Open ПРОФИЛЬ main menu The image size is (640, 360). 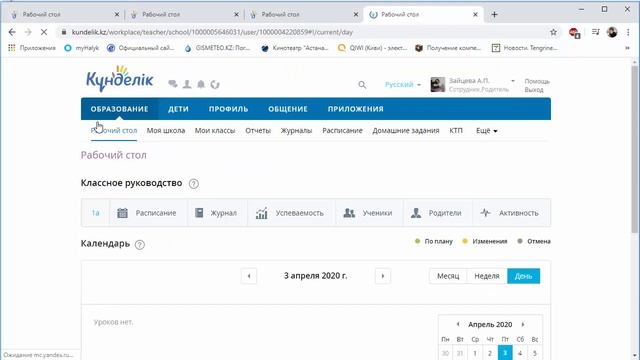pos(229,109)
